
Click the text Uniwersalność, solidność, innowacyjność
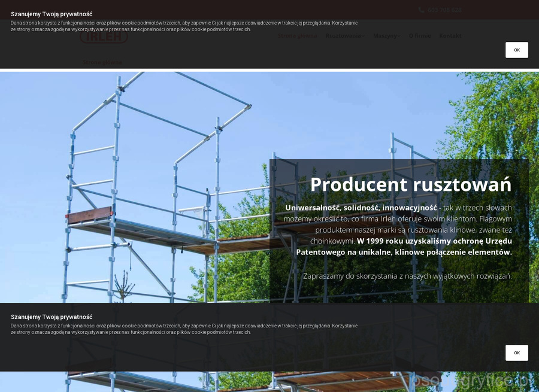(361, 208)
